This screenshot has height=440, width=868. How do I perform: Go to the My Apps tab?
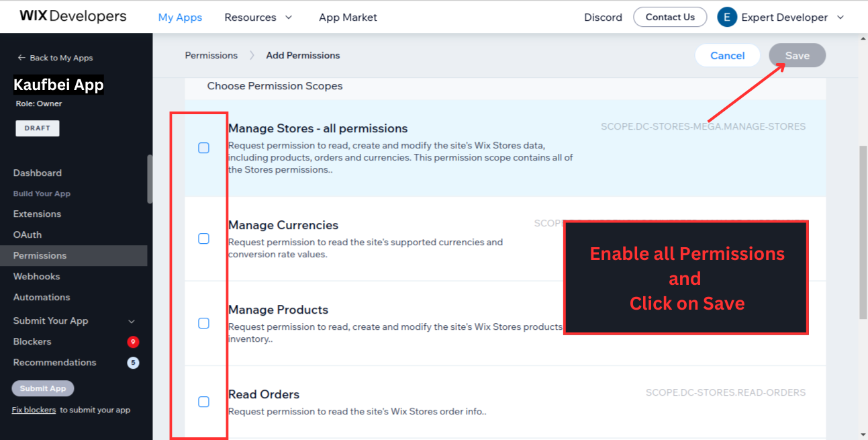pyautogui.click(x=180, y=17)
